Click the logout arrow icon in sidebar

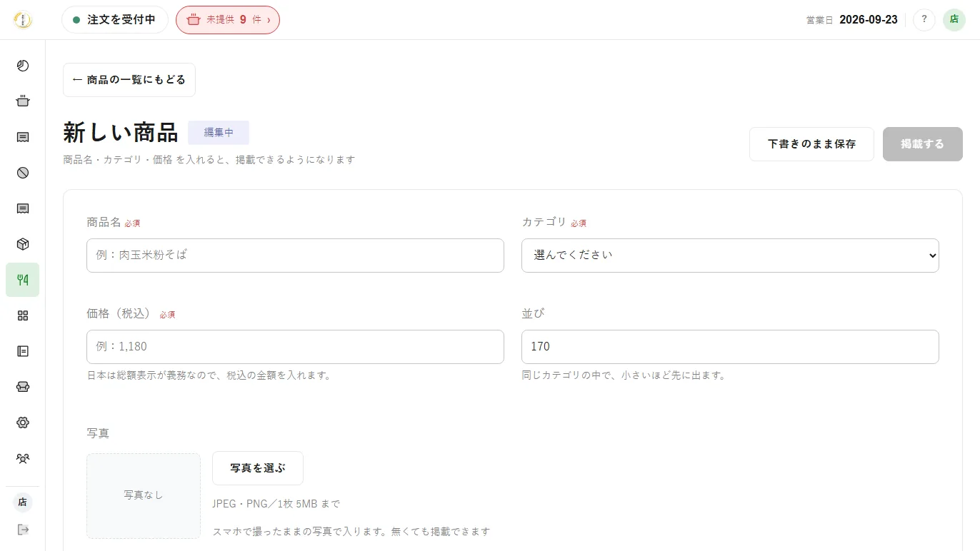(x=23, y=530)
